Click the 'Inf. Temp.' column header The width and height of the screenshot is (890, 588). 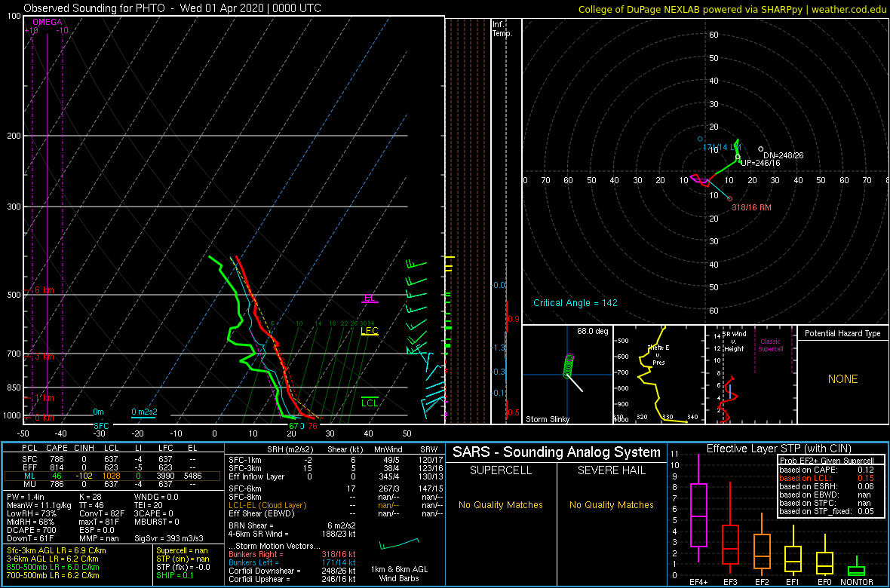coord(502,29)
